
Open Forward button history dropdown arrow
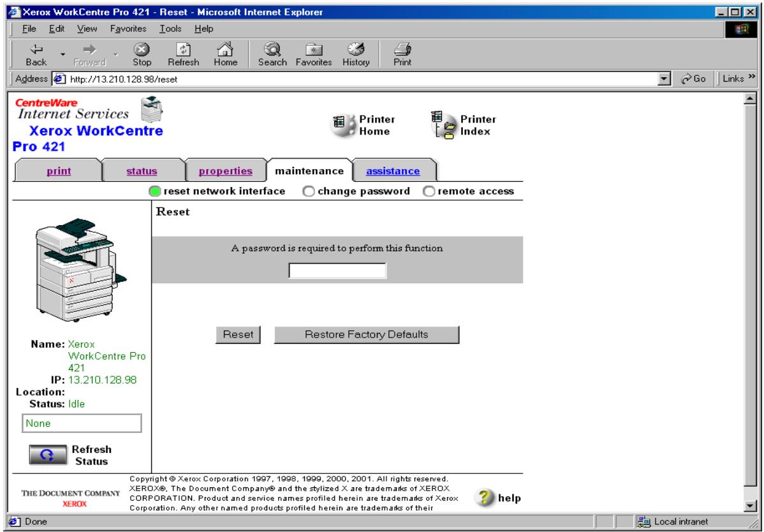pos(115,54)
